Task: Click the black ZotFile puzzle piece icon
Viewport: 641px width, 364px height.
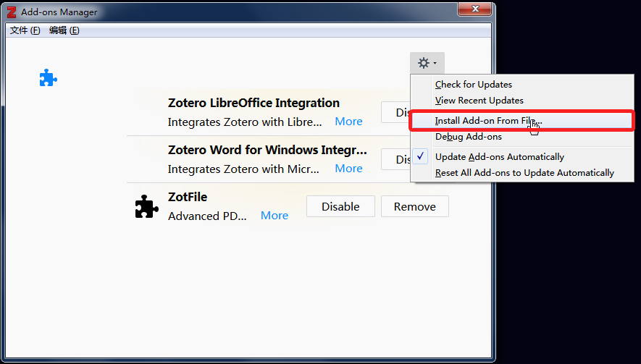Action: [146, 206]
